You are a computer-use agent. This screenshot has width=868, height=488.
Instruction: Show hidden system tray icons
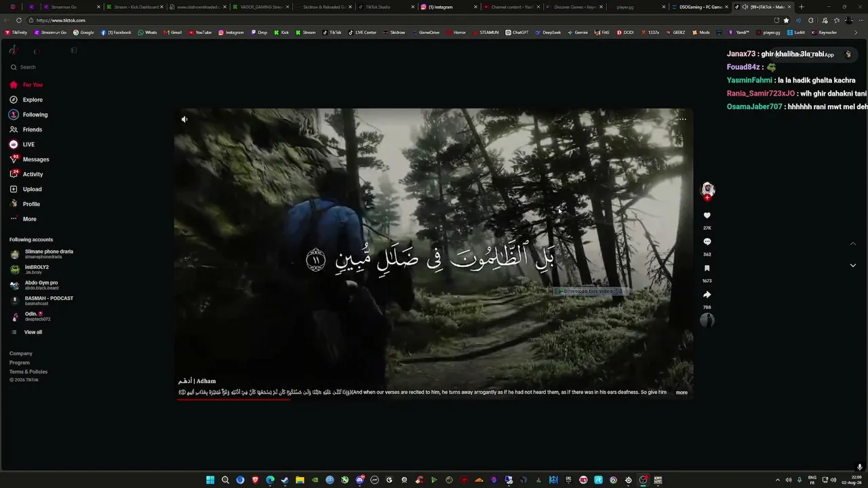778,480
